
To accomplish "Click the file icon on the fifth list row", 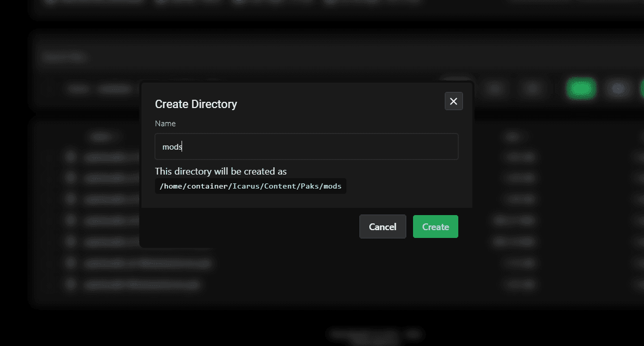I will tap(70, 242).
